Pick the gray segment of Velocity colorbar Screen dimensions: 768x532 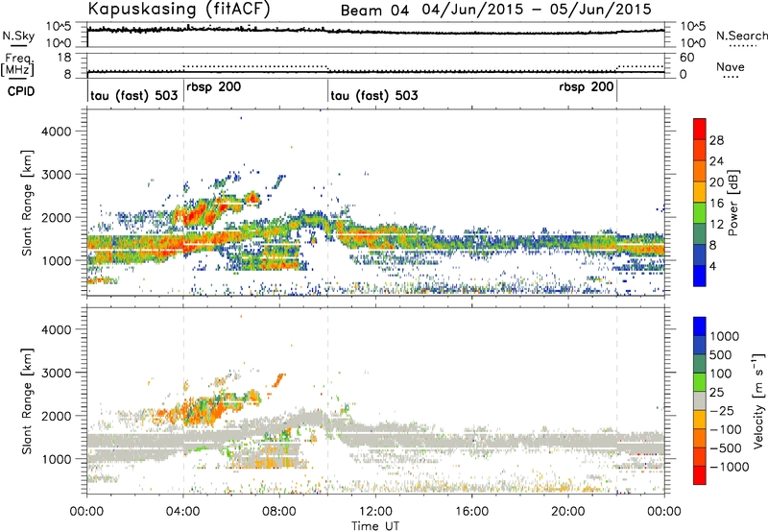(x=700, y=400)
